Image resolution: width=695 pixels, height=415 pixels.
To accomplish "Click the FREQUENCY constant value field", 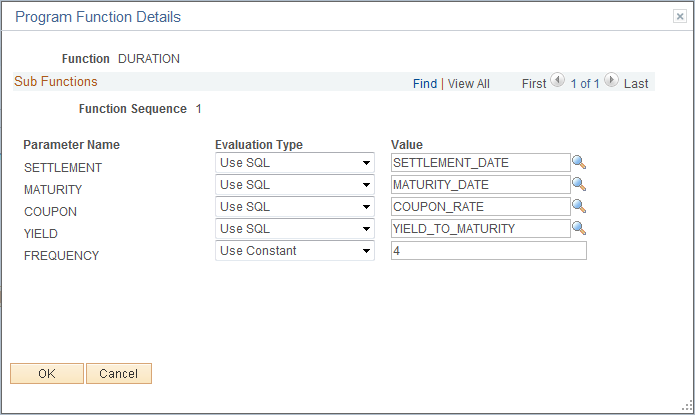I will point(488,251).
